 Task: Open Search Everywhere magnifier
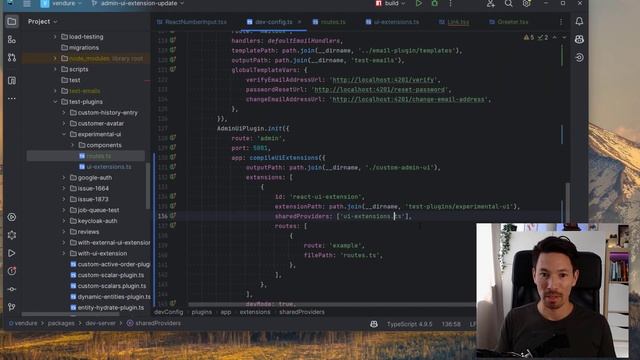[508, 4]
